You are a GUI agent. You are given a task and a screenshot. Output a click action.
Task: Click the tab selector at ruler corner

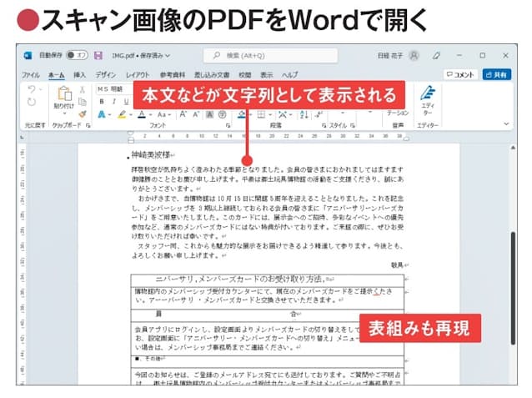point(22,137)
